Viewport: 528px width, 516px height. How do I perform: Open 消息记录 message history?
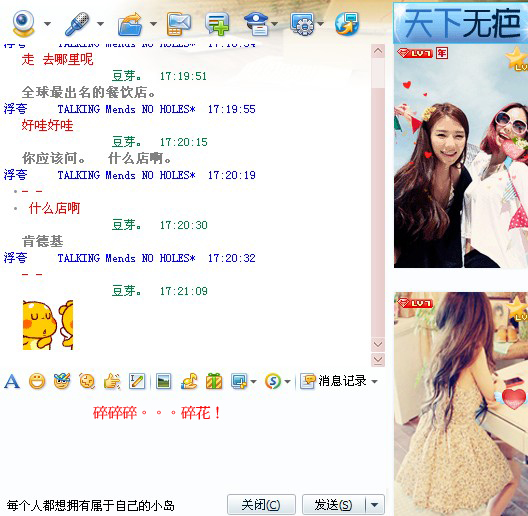[333, 381]
